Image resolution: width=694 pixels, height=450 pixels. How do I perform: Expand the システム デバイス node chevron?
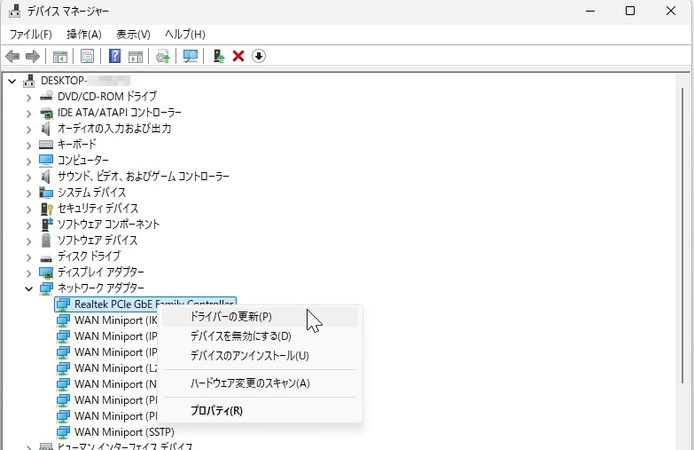click(x=29, y=193)
